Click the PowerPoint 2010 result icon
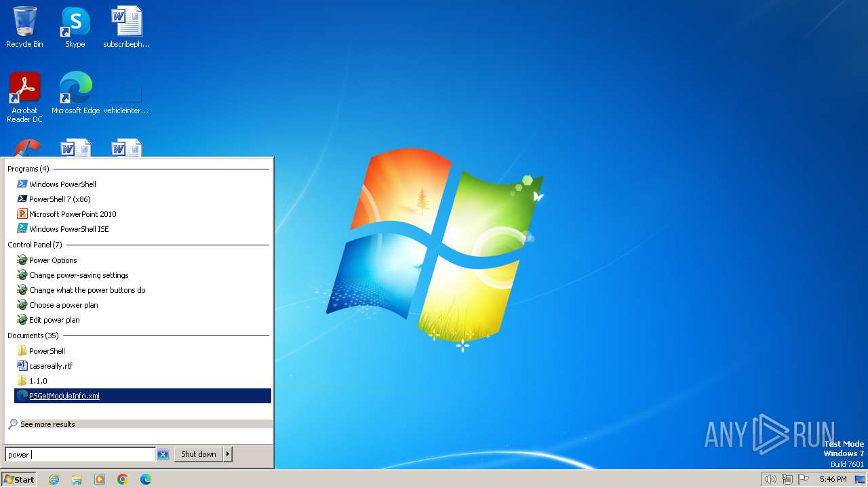The image size is (868, 488). (x=22, y=214)
